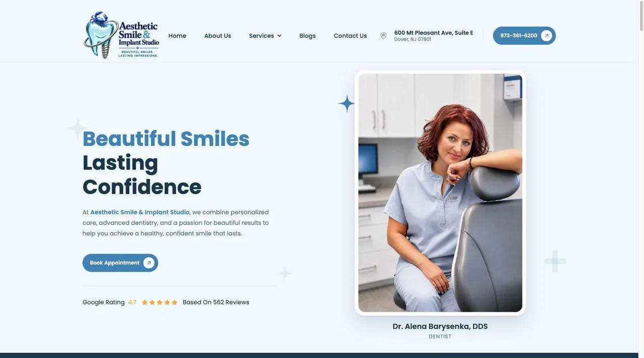Click the 'Beautiful Smiles' heading
This screenshot has height=358, width=644.
pyautogui.click(x=166, y=139)
